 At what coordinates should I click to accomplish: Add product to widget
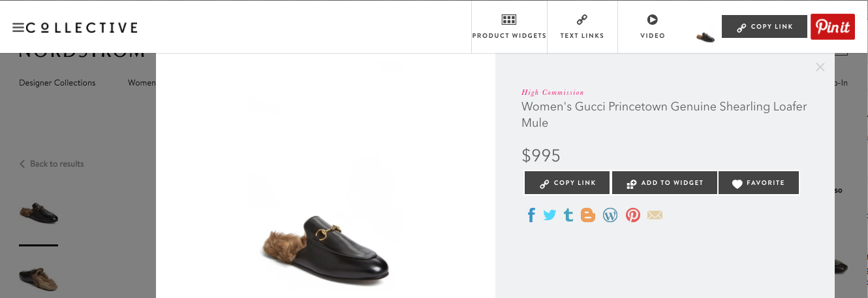(664, 183)
